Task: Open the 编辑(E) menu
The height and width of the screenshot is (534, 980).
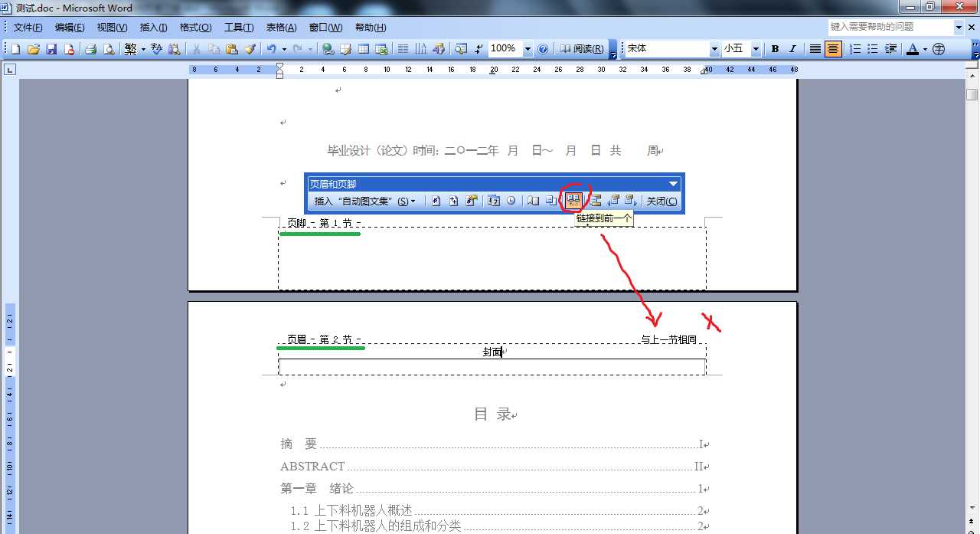Action: click(70, 28)
